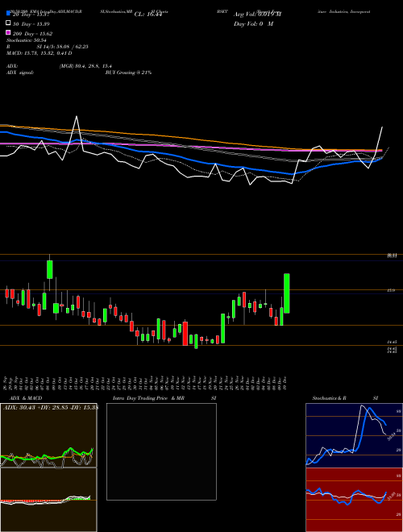403x532 pixels.
Task: Click the 'Avg Vol: 0.019 M' text
Action: (257, 15)
